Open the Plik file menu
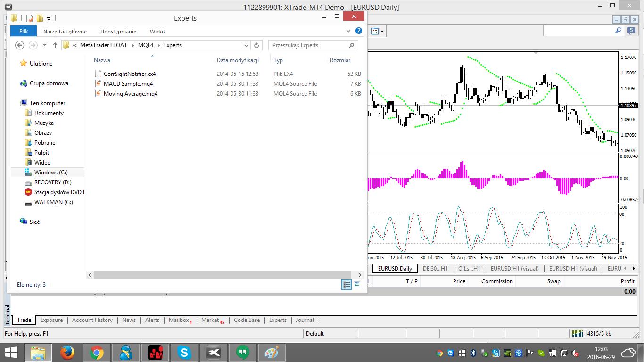 point(24,32)
